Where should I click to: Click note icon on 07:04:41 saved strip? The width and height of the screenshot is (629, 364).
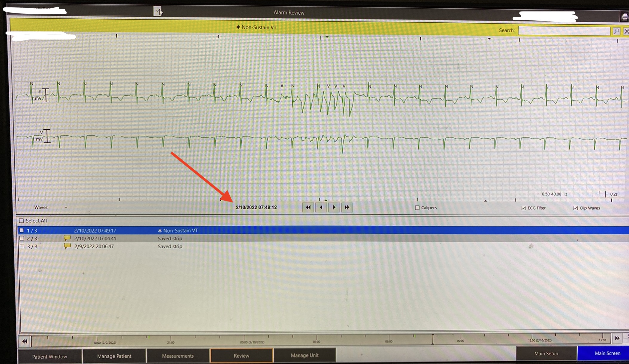pos(67,238)
